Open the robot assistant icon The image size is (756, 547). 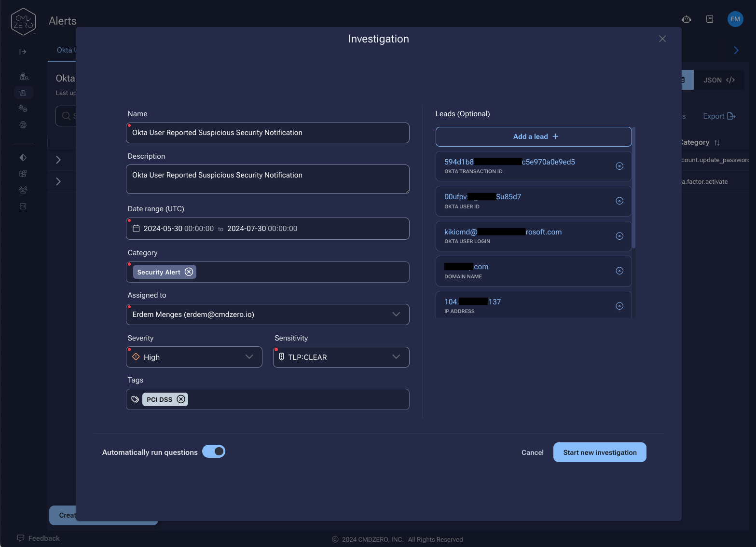coord(686,19)
